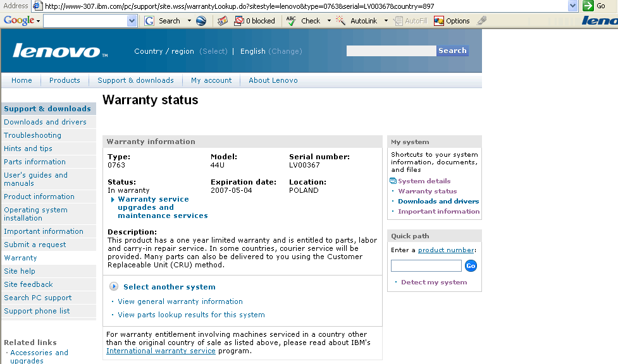618x364 pixels.
Task: Click the globe search-web icon
Action: (x=201, y=21)
